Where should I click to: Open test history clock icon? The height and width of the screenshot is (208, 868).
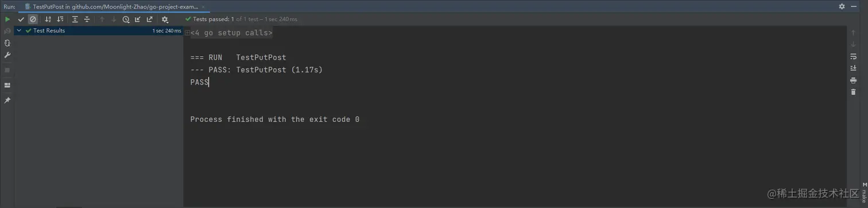coord(126,20)
